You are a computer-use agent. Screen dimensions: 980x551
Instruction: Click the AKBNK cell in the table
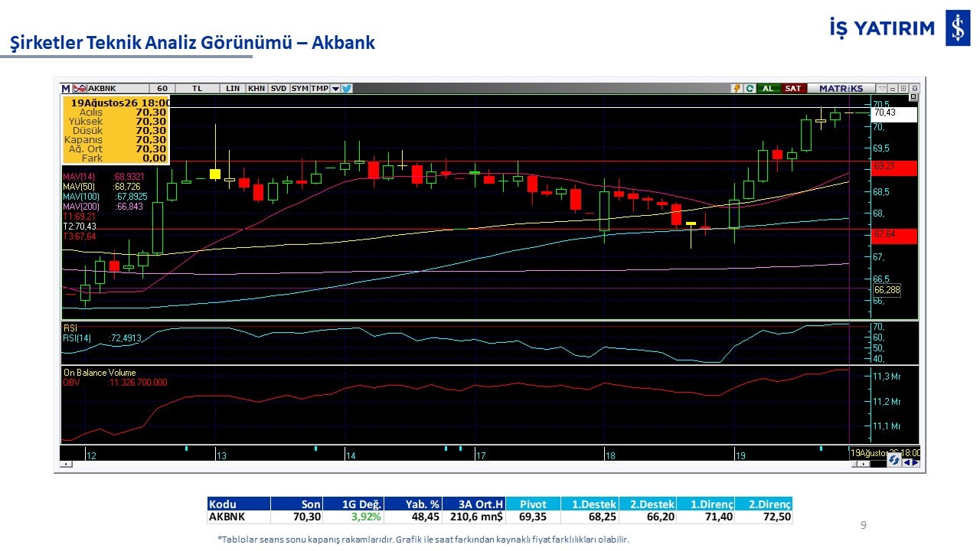click(x=239, y=517)
